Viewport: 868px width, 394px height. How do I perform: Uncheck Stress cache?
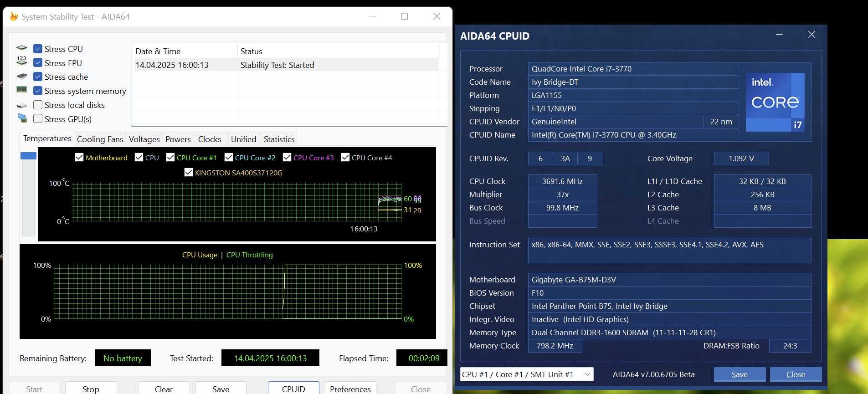click(38, 77)
